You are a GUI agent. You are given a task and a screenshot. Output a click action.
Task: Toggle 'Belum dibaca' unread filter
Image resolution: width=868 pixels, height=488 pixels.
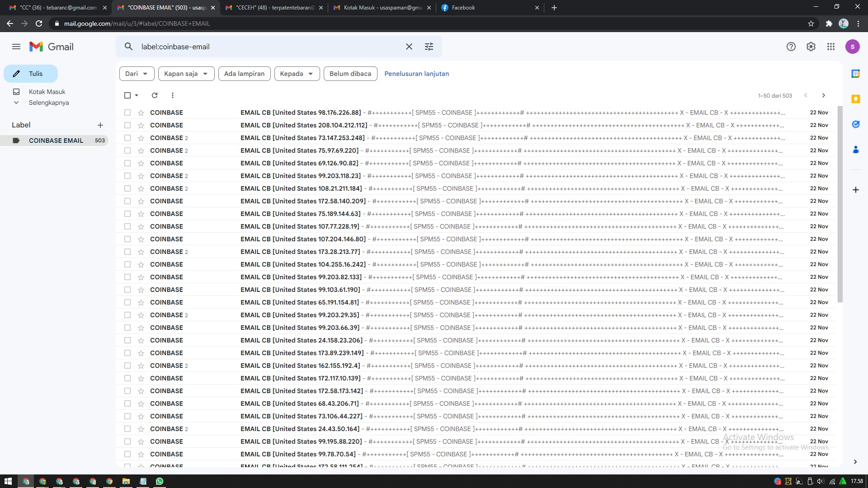tap(350, 73)
